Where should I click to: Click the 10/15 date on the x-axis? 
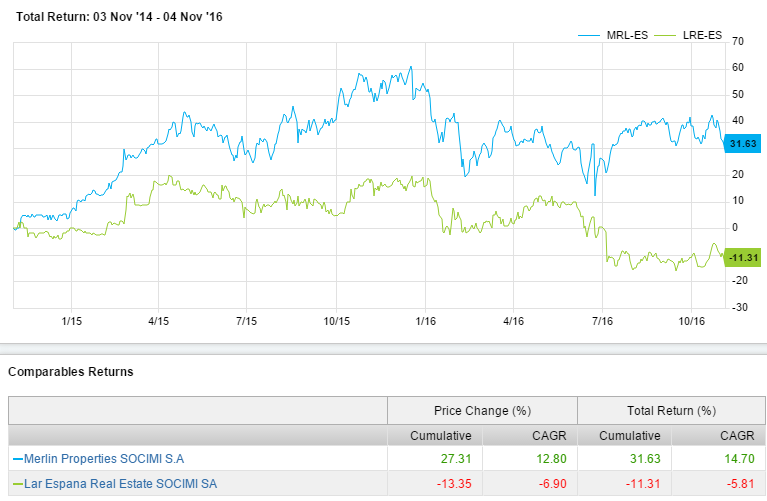[336, 321]
